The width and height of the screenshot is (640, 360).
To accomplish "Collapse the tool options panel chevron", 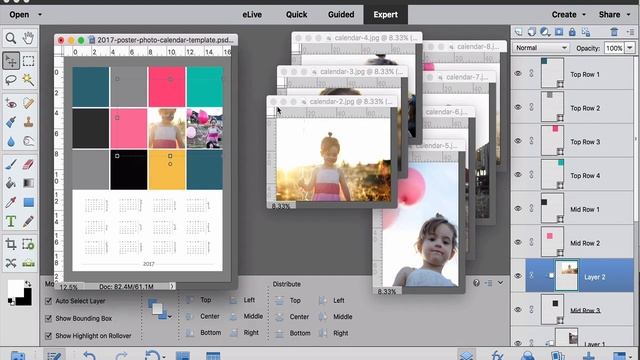I will coord(500,282).
